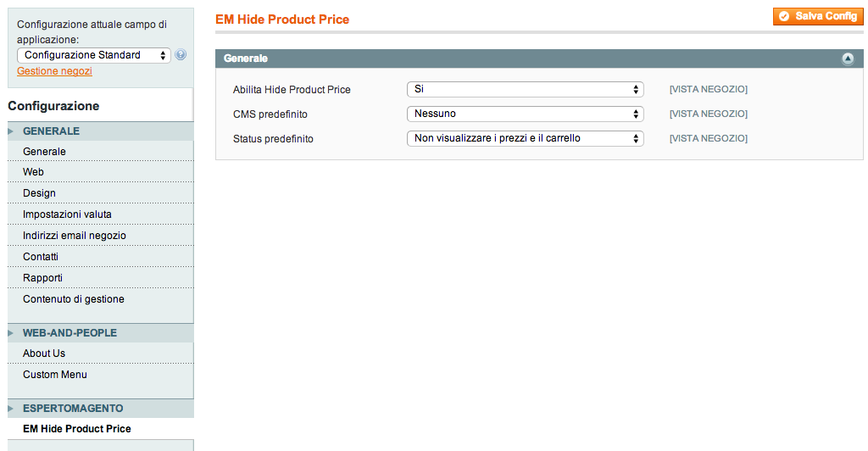Click the Generale section header bar
Screen dimensions: 868x451
tap(539, 58)
